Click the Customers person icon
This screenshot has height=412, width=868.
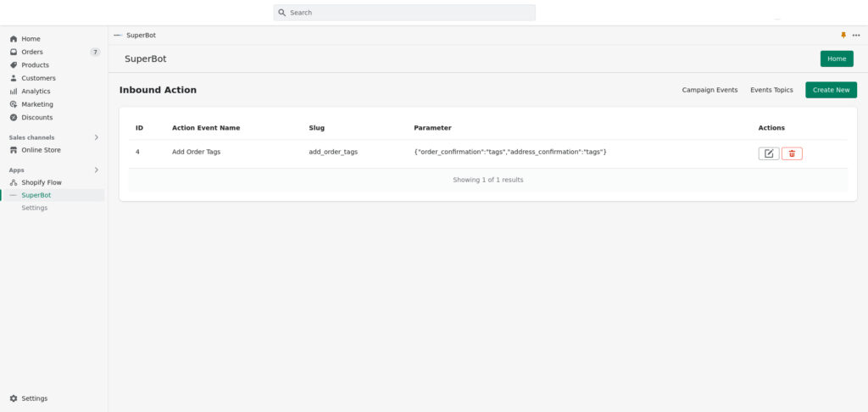pyautogui.click(x=14, y=78)
